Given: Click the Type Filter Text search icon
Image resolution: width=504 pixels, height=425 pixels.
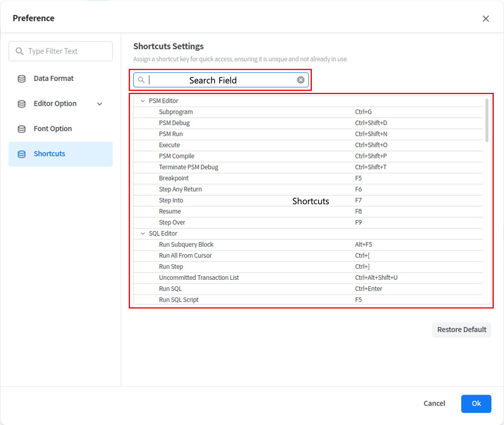Looking at the screenshot, I should click(19, 51).
